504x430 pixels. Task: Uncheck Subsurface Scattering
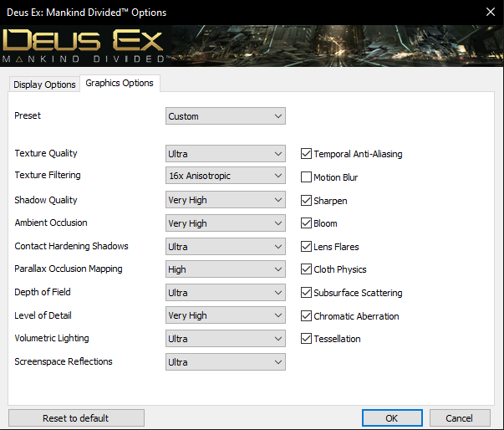click(306, 292)
